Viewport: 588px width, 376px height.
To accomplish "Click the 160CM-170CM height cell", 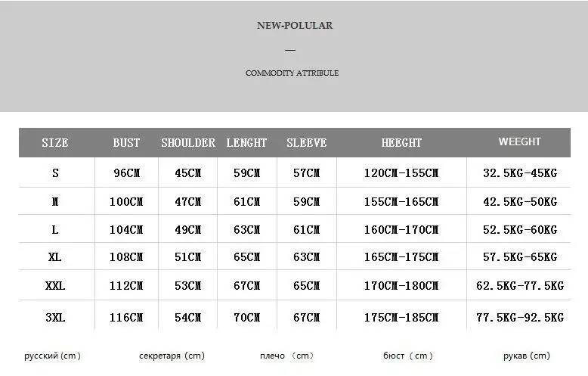I will pyautogui.click(x=401, y=230).
